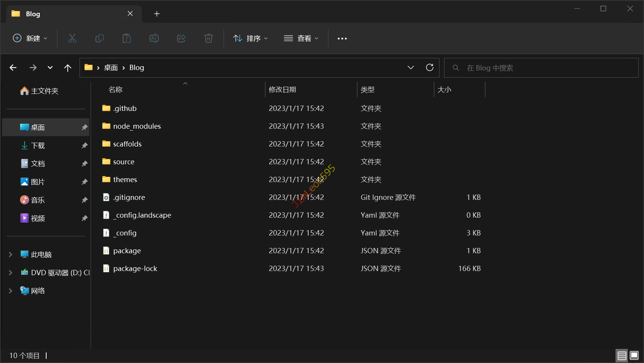Open the three-dot more options menu

(342, 38)
